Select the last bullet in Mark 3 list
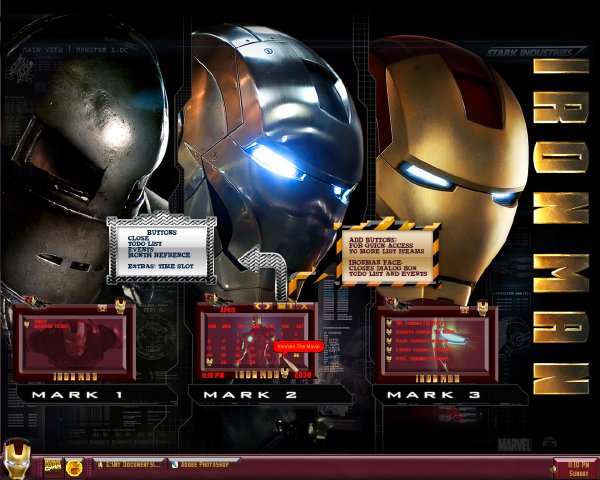 (389, 359)
